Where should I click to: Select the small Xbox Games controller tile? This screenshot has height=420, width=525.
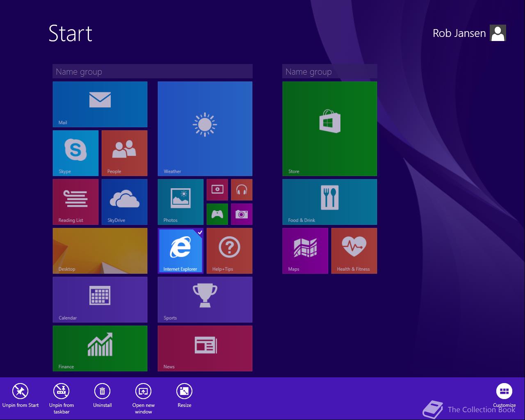(217, 214)
